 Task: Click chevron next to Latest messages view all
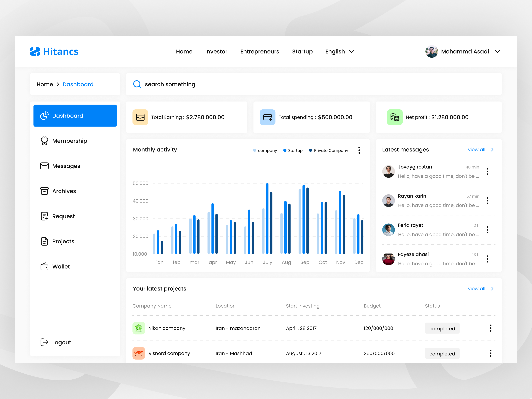pyautogui.click(x=492, y=150)
